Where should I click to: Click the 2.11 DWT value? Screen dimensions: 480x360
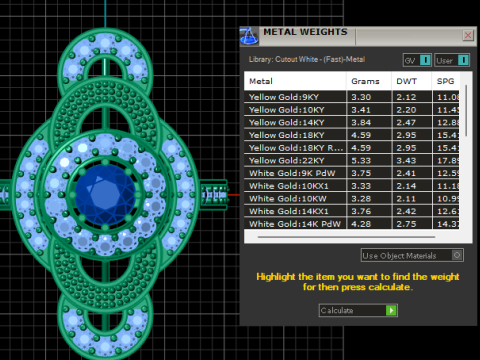pyautogui.click(x=406, y=198)
